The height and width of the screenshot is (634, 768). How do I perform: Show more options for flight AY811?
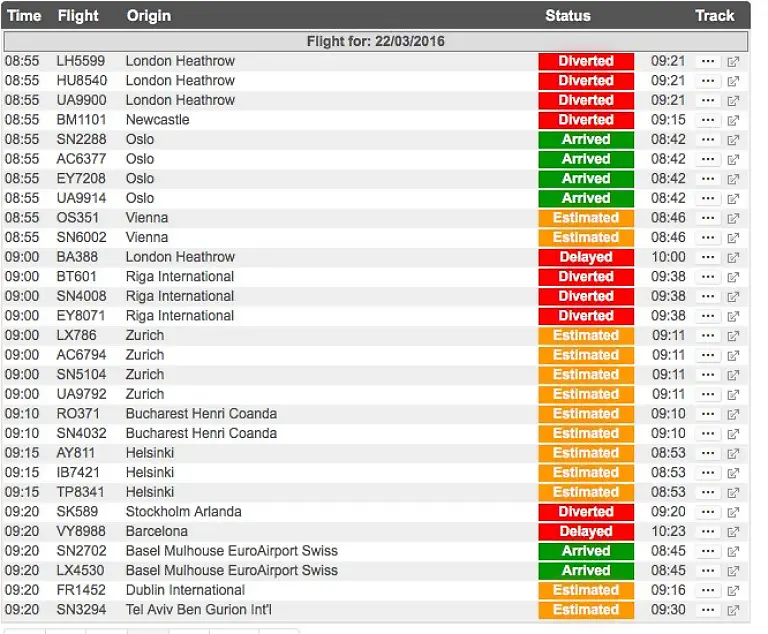(x=708, y=453)
